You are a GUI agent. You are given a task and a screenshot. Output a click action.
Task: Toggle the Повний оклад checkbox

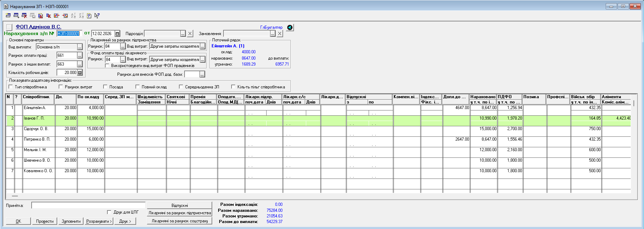point(137,87)
